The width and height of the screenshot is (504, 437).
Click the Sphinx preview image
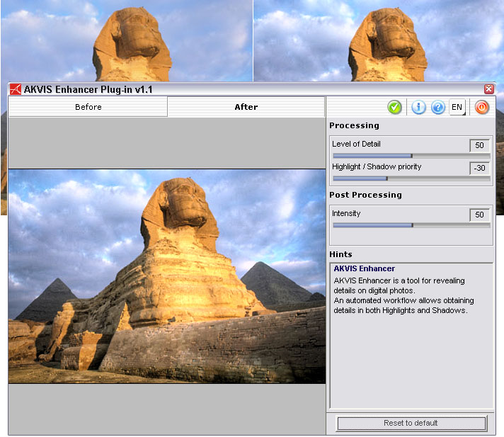click(167, 276)
